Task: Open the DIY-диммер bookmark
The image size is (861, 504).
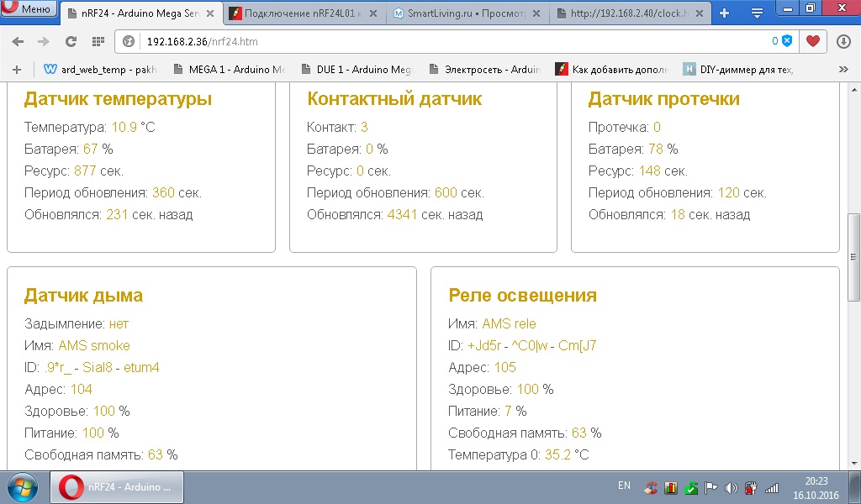Action: 738,70
